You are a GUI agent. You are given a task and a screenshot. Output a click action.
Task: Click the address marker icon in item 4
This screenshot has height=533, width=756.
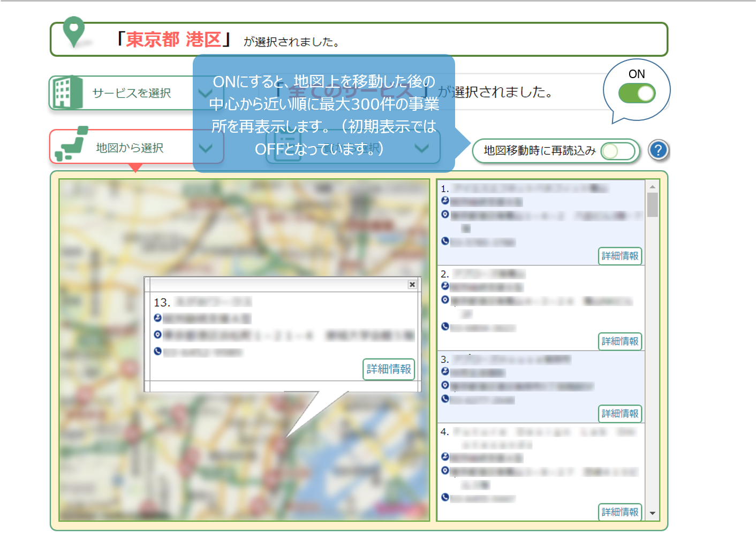pos(445,471)
